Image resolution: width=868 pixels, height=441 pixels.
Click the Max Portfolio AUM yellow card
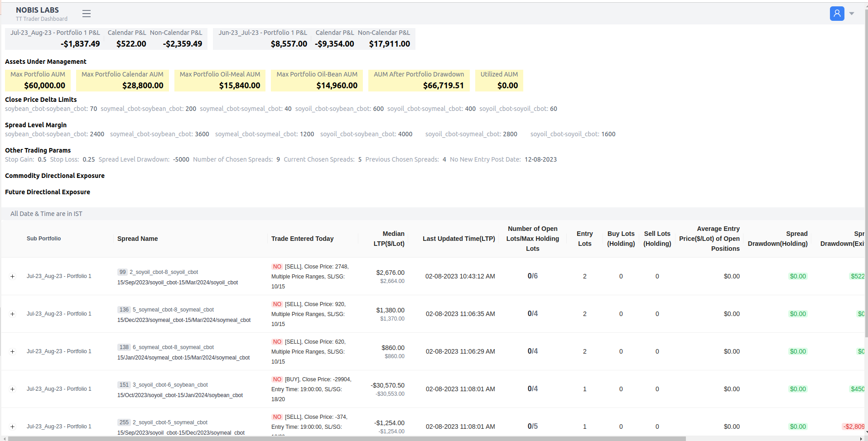point(38,80)
